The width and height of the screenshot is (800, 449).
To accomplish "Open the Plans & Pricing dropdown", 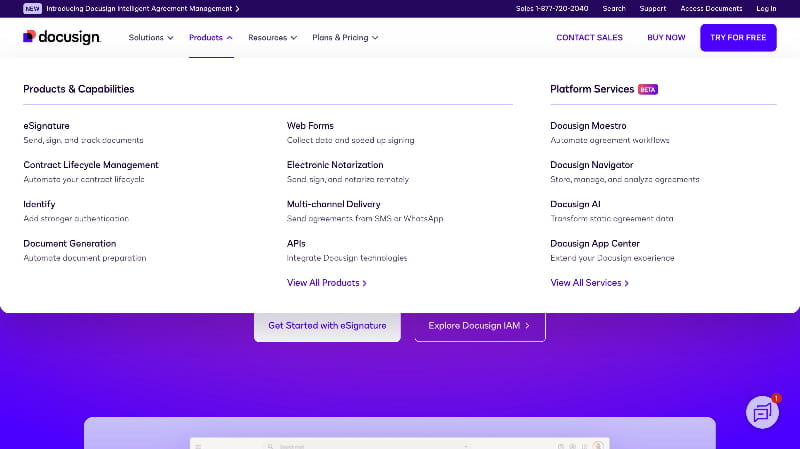I will pos(345,37).
